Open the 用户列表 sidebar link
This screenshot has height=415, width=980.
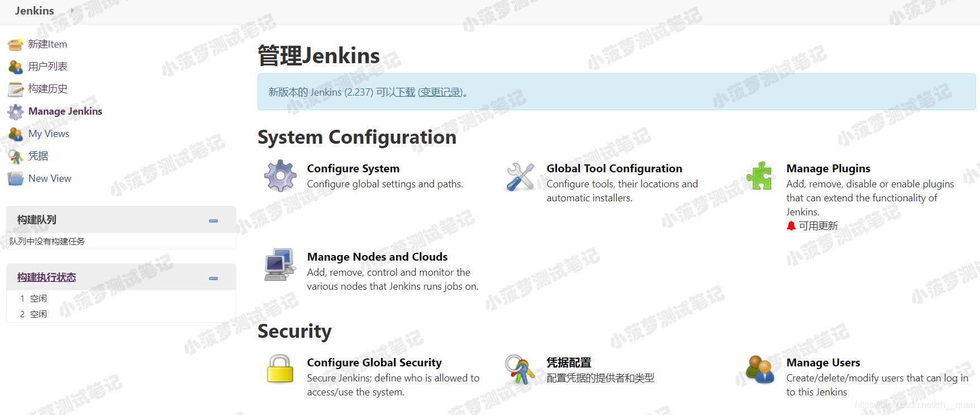pyautogui.click(x=48, y=67)
